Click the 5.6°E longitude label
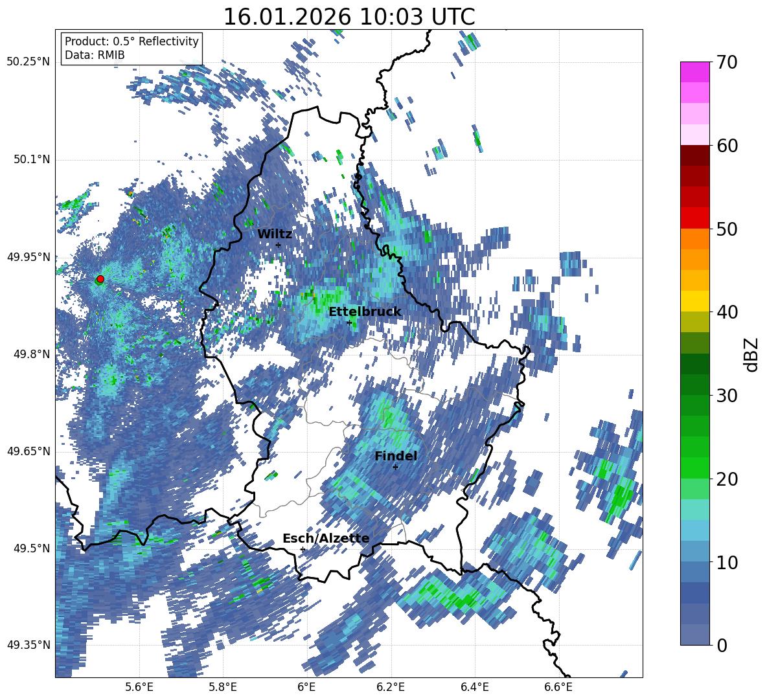The width and height of the screenshot is (767, 700). (139, 687)
